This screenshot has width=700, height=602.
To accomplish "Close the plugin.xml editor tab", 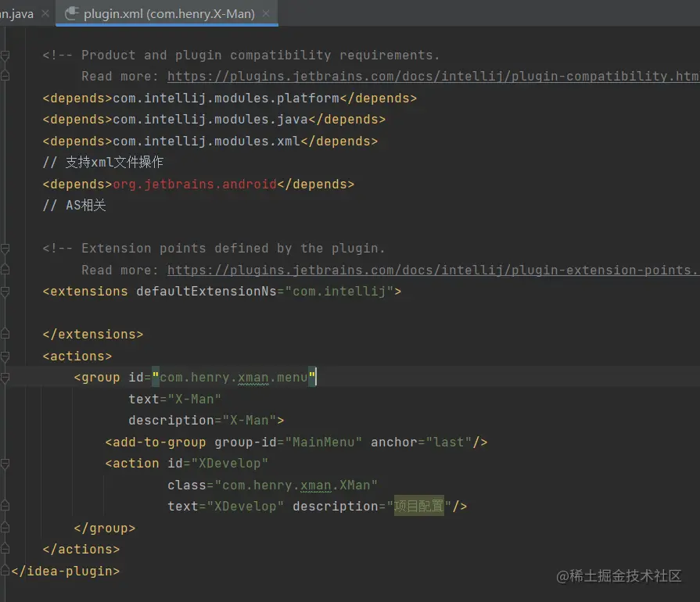I will [266, 13].
